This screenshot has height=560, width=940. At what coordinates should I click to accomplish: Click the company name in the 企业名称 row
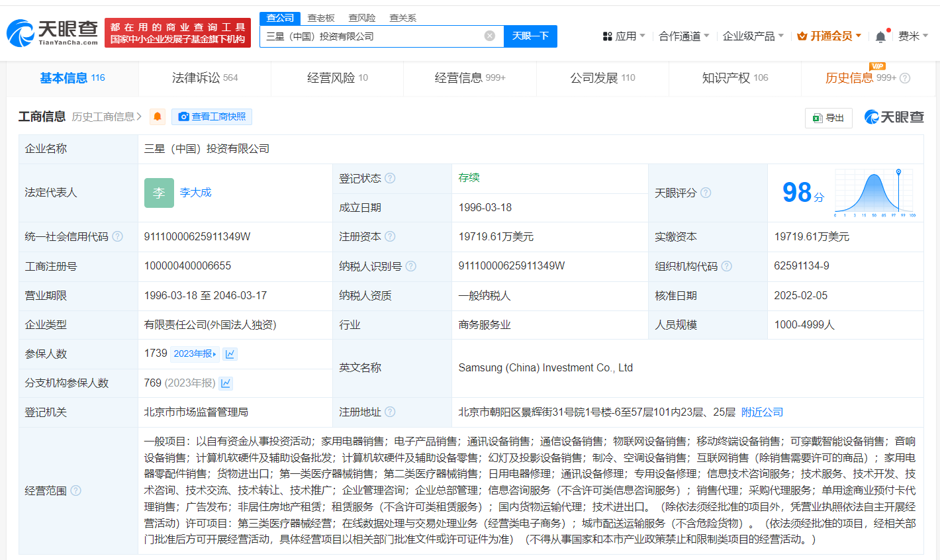click(207, 148)
